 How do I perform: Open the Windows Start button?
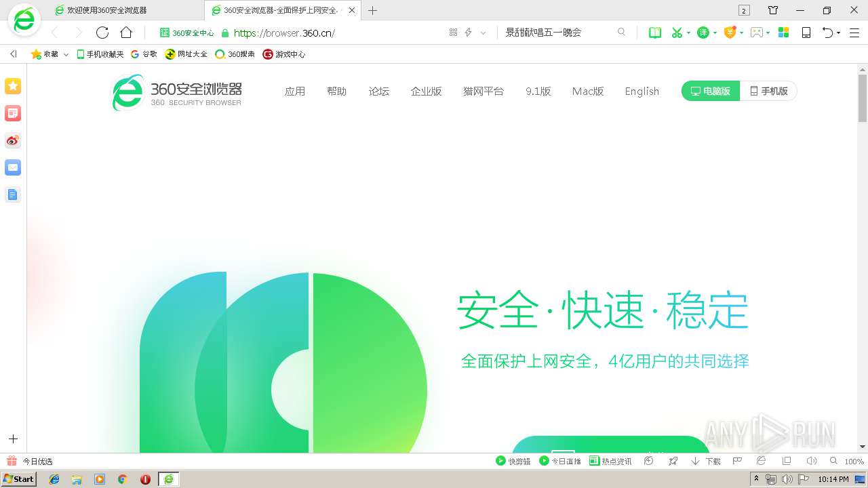click(18, 479)
